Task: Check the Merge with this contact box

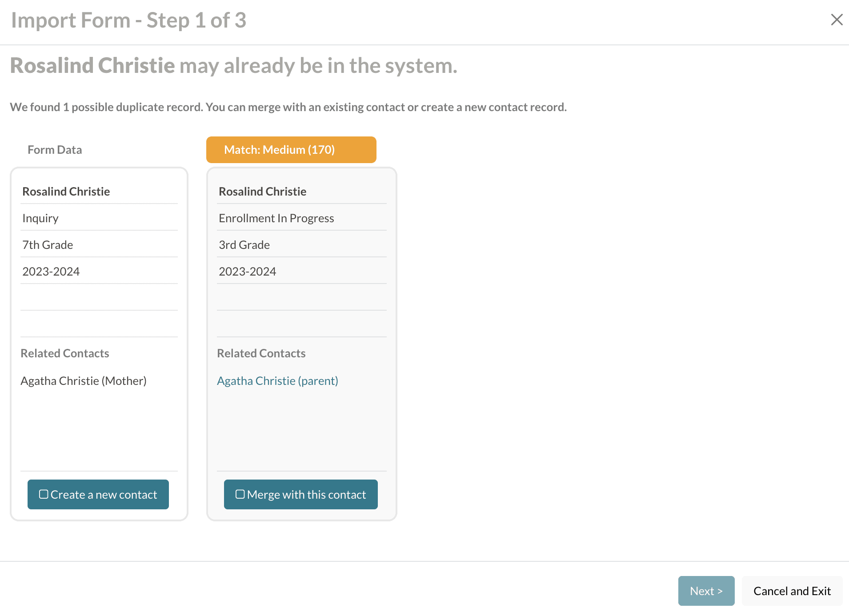Action: (x=240, y=494)
